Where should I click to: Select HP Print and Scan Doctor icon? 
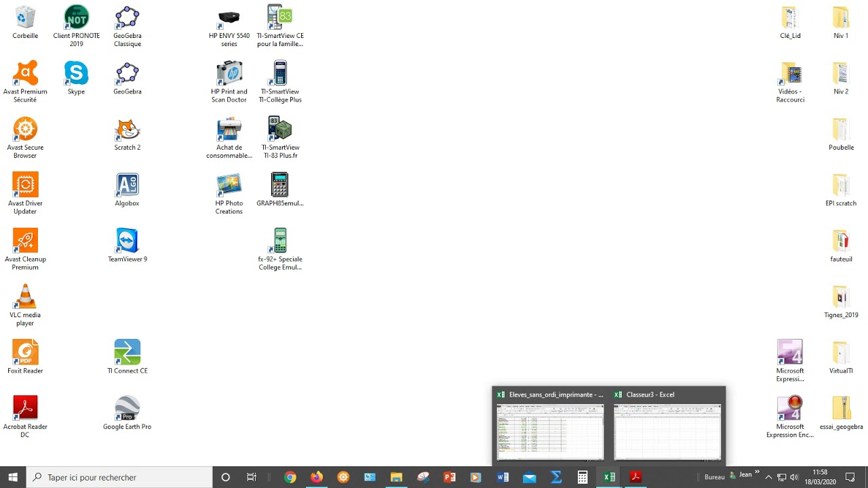[x=229, y=82]
